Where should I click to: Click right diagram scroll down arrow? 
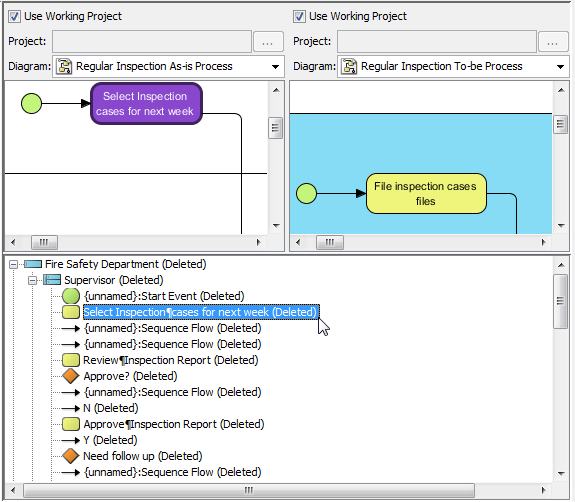point(561,226)
